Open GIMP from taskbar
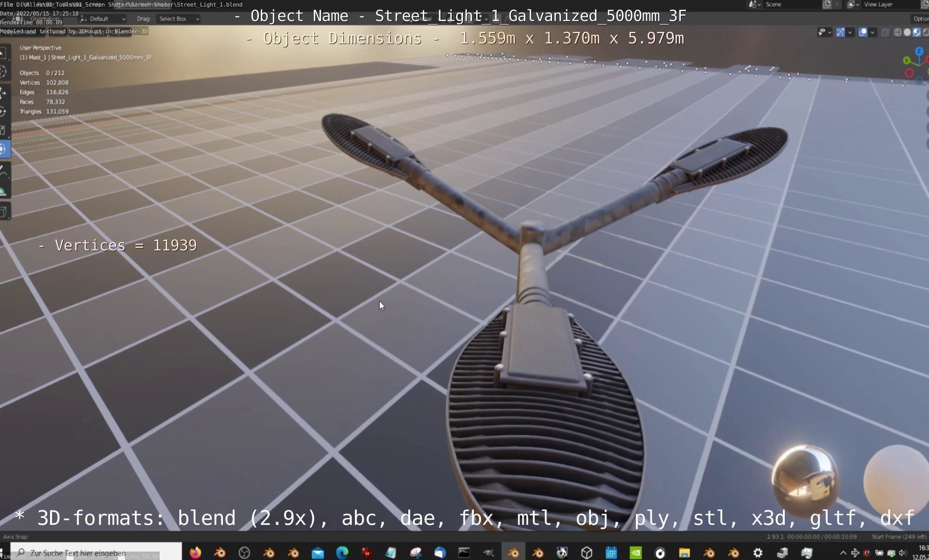The height and width of the screenshot is (560, 929). tap(488, 553)
